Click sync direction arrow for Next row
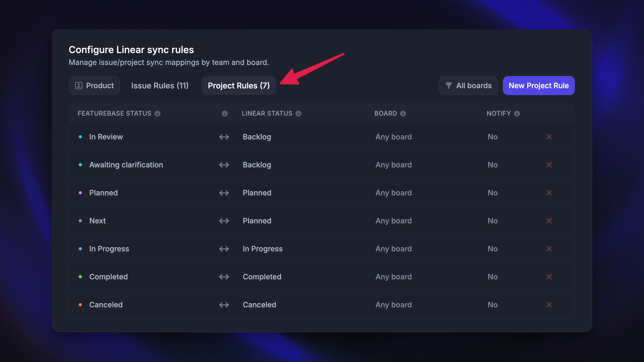The height and width of the screenshot is (362, 644). click(x=224, y=221)
